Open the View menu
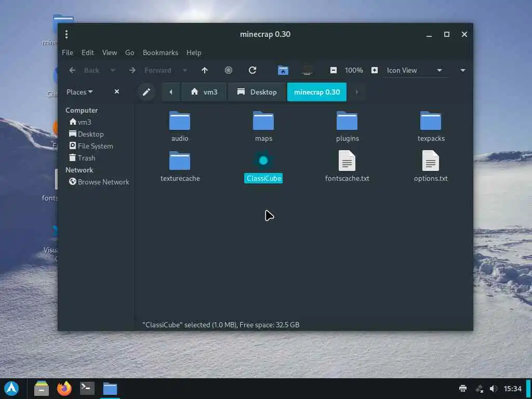This screenshot has height=399, width=532. (110, 52)
